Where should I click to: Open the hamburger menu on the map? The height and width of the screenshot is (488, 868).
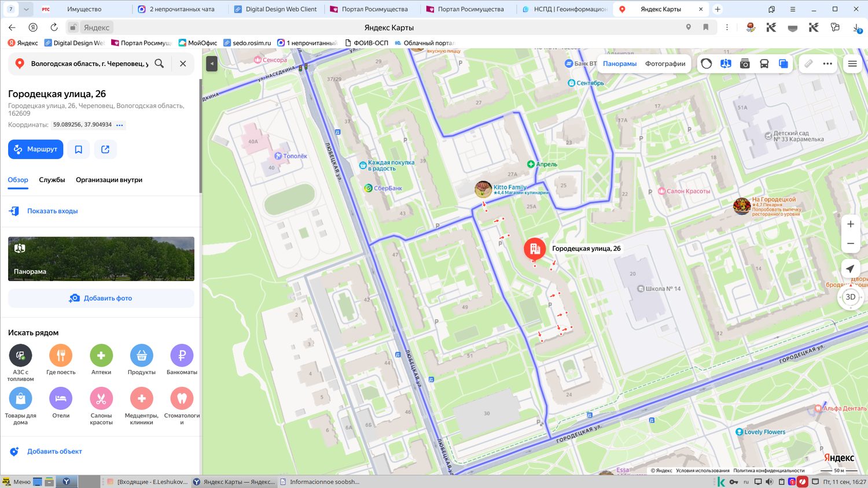(x=852, y=64)
